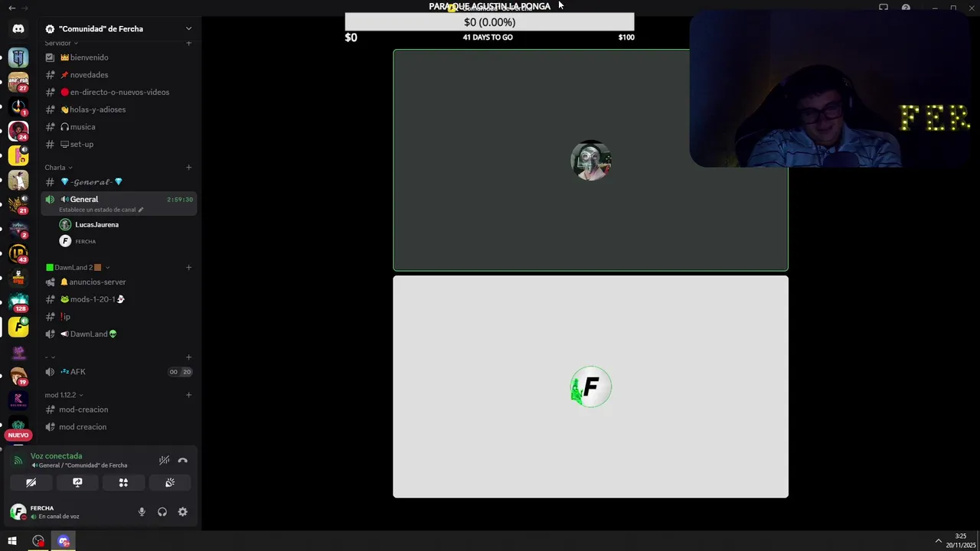Select FERCHA's video tile

pos(590,386)
